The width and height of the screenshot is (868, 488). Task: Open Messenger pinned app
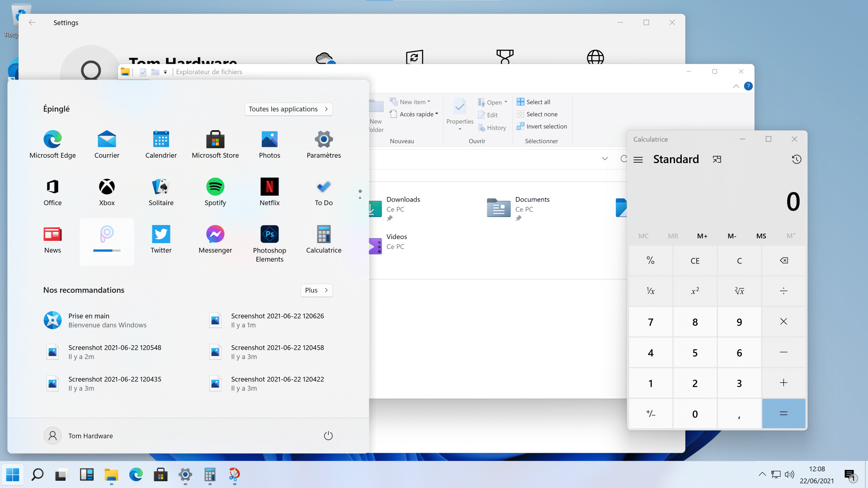pos(215,239)
